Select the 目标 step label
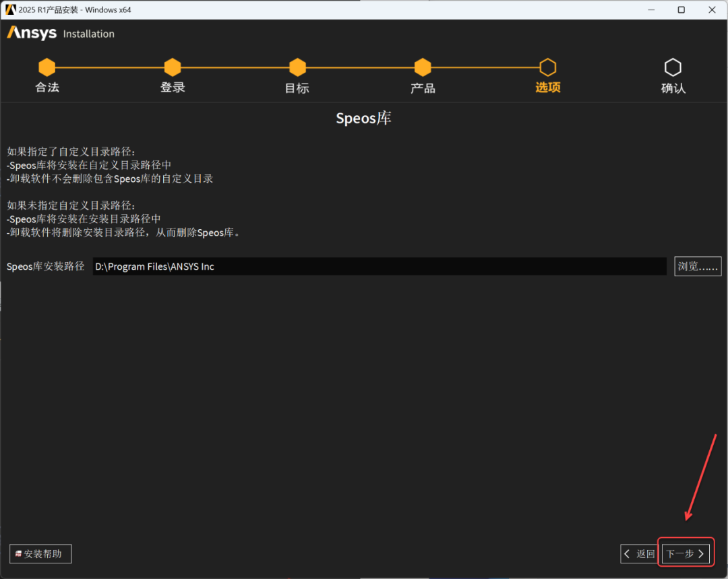 (297, 88)
